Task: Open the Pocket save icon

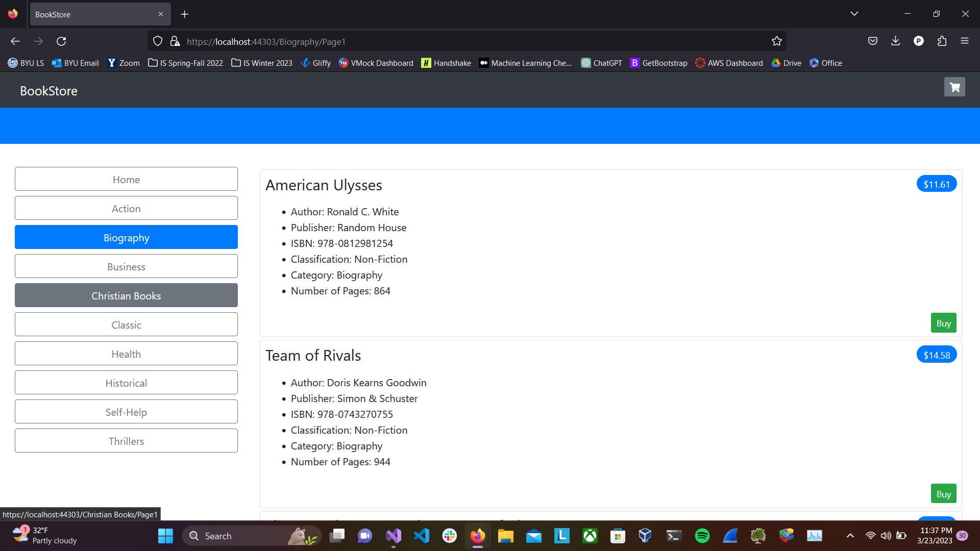Action: (x=873, y=41)
